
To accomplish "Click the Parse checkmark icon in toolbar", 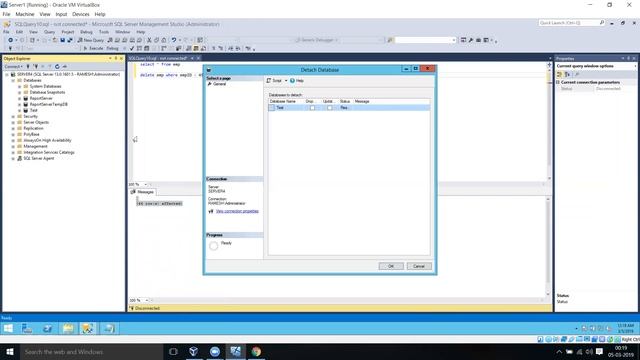I will [132, 48].
